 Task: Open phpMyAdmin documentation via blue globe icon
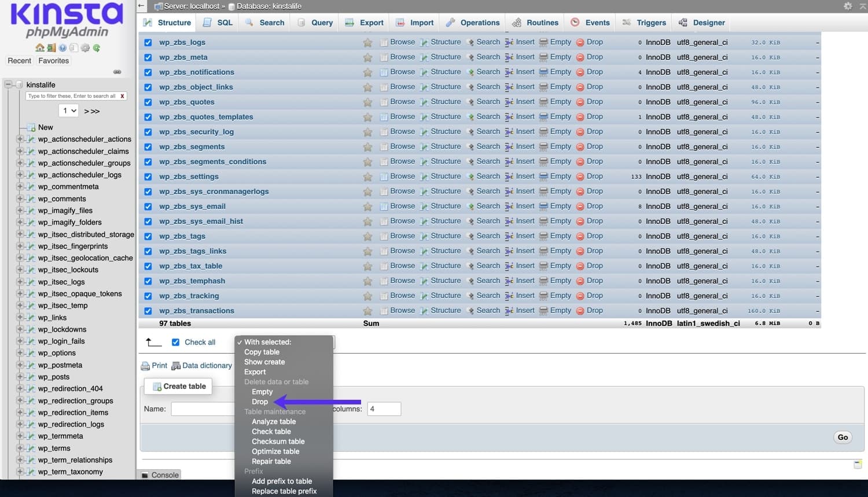(62, 48)
